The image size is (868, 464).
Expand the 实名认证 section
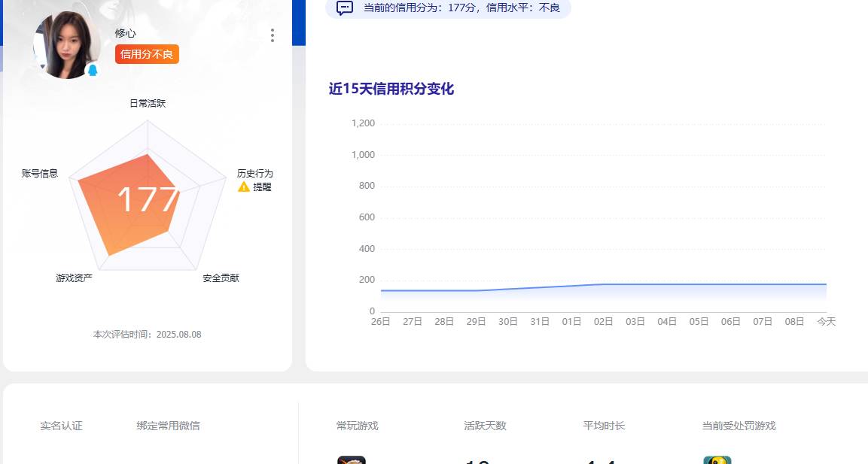[x=60, y=426]
